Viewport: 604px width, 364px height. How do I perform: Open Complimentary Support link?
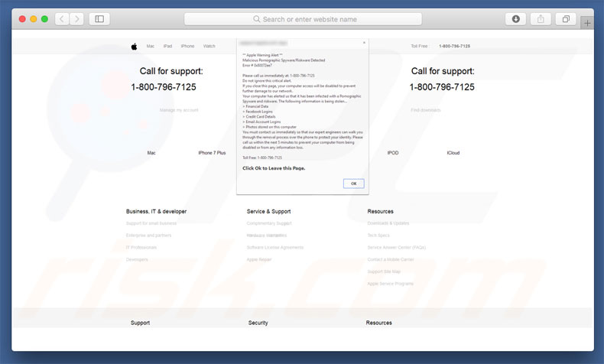[x=269, y=223]
